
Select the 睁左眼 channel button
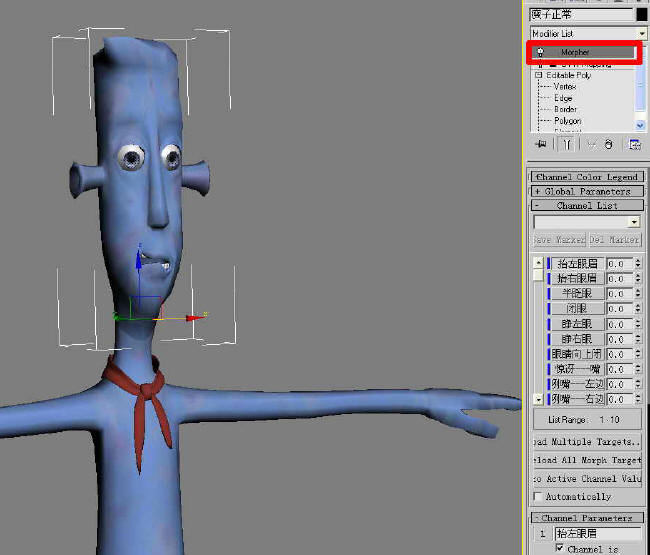577,324
